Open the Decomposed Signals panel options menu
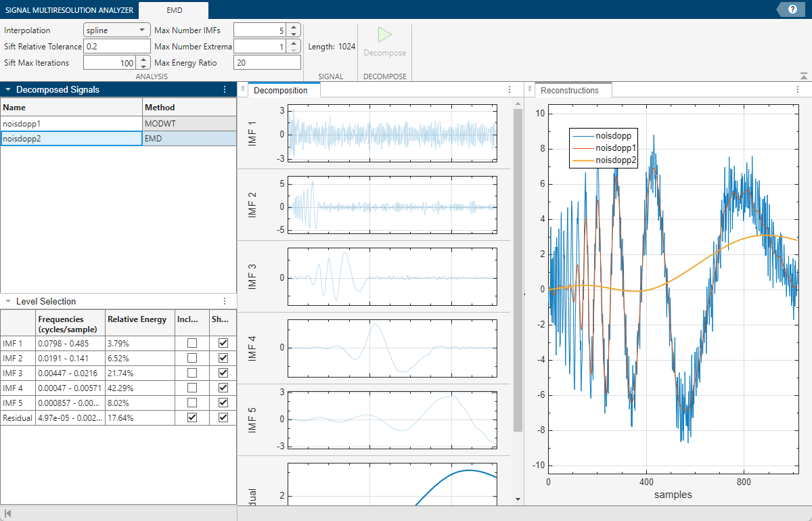The height and width of the screenshot is (521, 812). coord(225,89)
